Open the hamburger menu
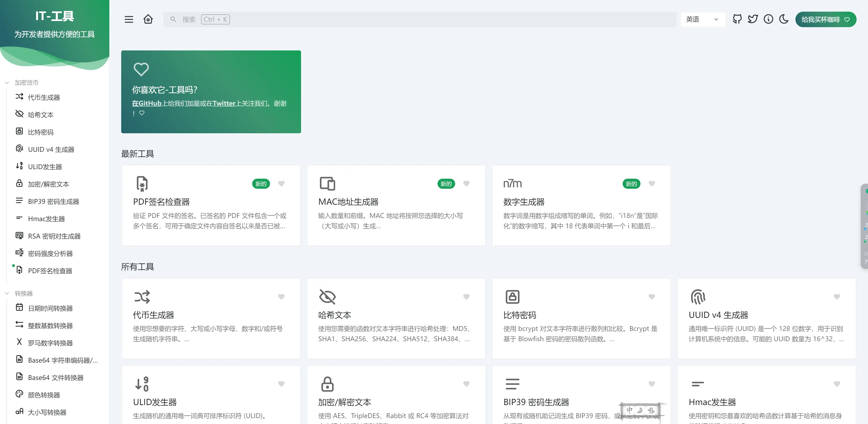 pos(129,19)
